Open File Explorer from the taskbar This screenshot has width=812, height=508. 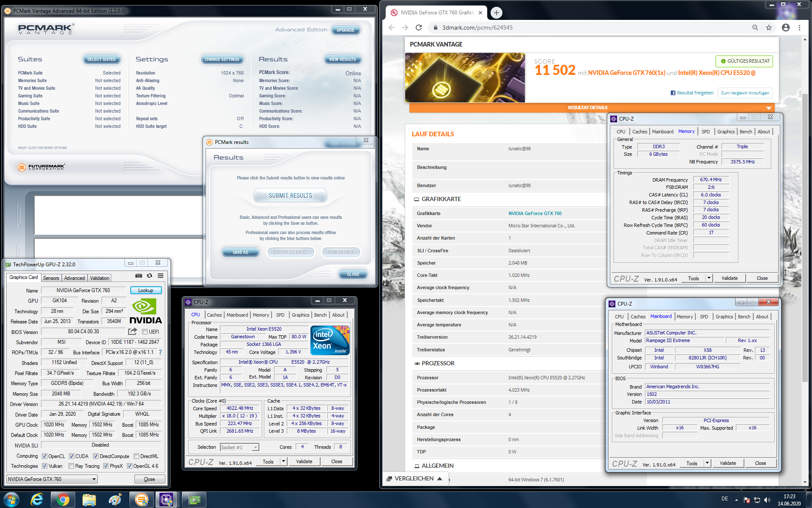click(x=89, y=500)
